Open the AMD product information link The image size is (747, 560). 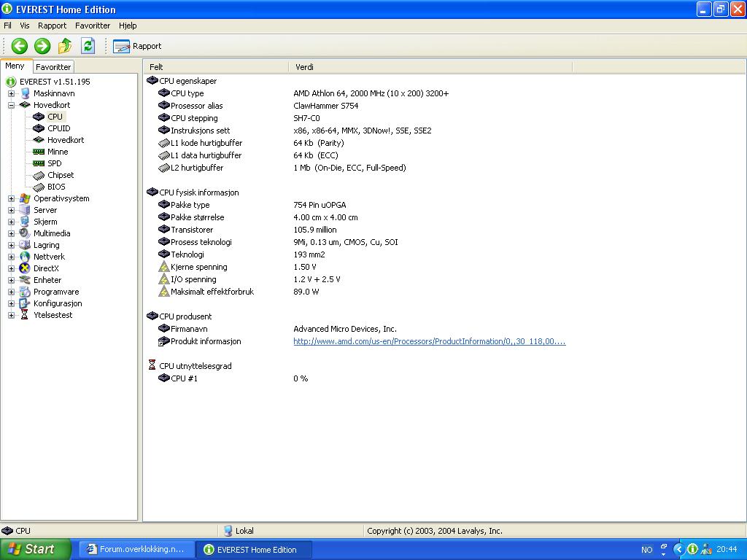429,341
